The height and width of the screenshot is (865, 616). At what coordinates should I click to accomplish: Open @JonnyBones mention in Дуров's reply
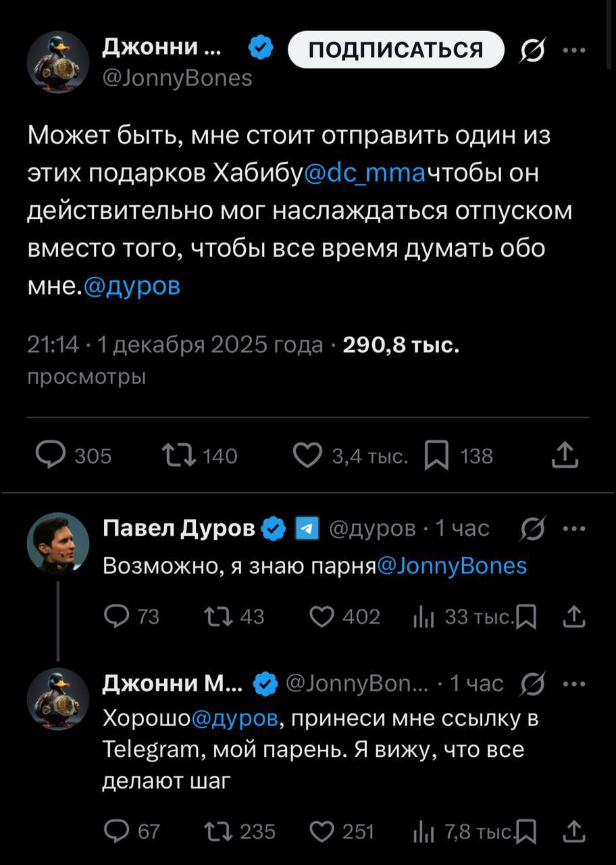point(451,565)
